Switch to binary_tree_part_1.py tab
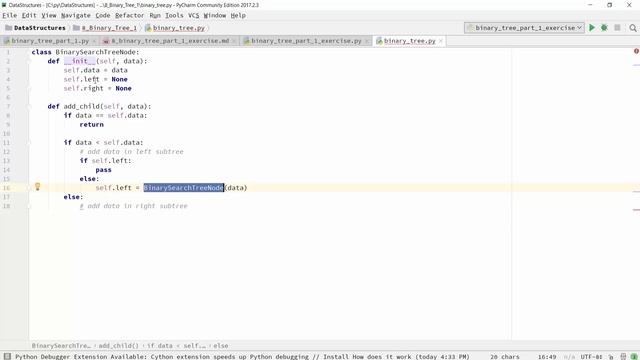 click(x=49, y=41)
